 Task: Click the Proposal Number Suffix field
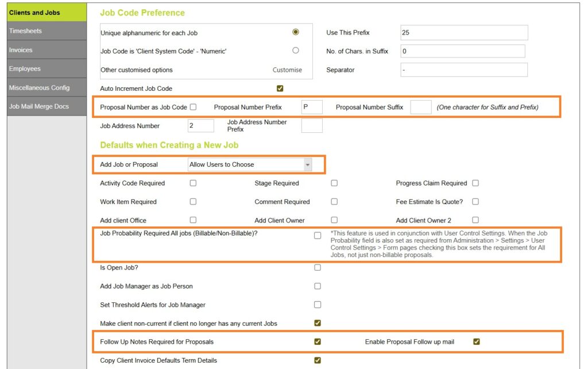pyautogui.click(x=420, y=107)
